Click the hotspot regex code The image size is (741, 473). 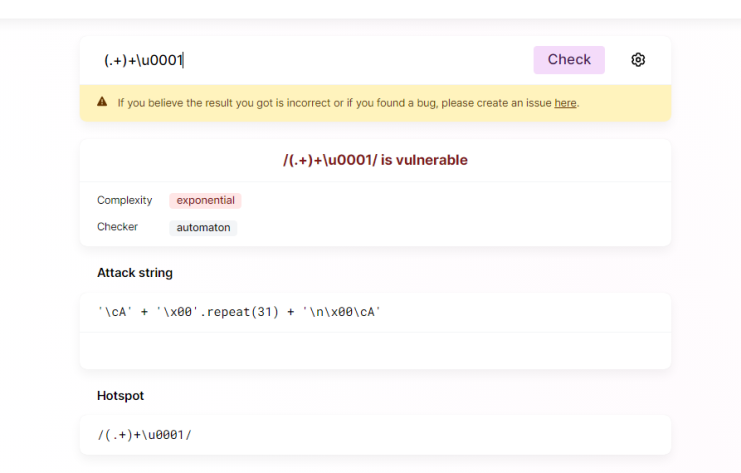coord(144,435)
